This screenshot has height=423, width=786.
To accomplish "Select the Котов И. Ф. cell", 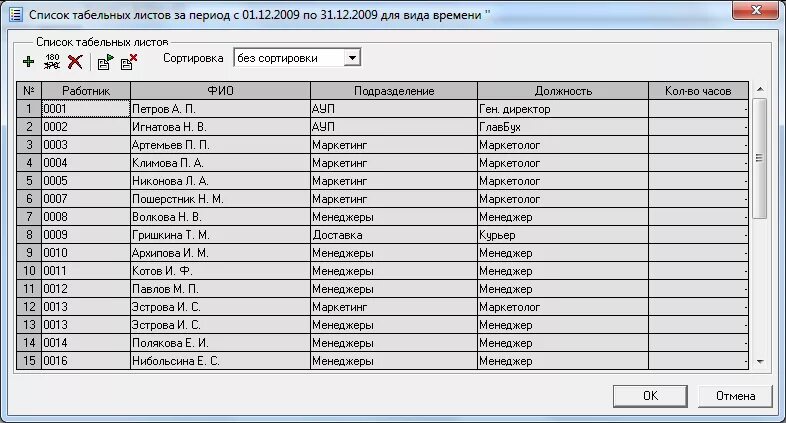I will [220, 271].
